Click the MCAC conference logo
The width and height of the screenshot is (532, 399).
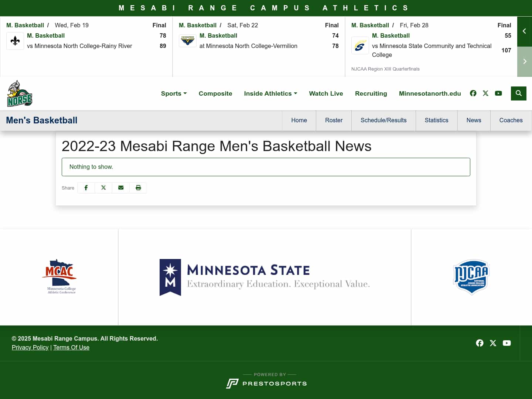point(59,277)
